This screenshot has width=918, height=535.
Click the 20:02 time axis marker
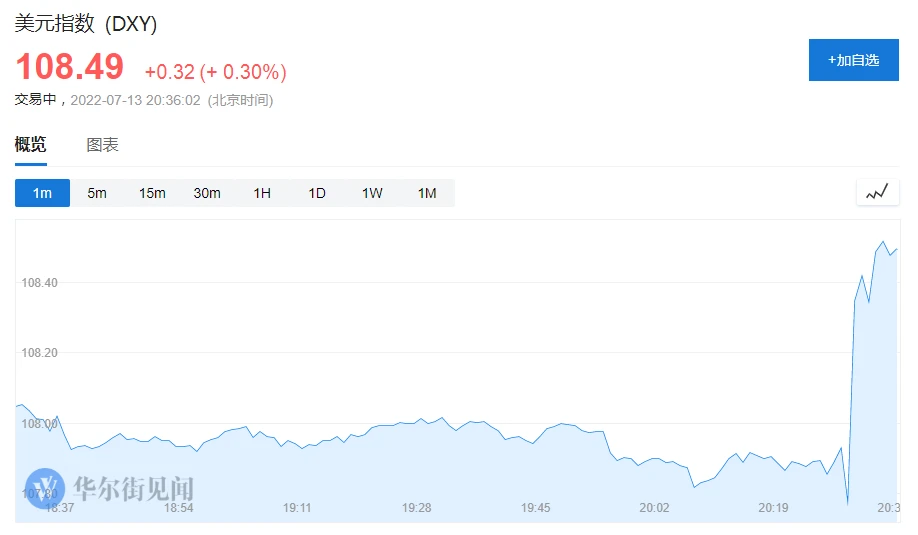tap(654, 508)
